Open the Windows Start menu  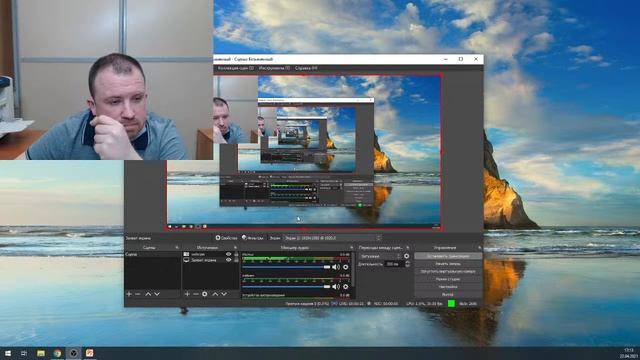coord(7,353)
